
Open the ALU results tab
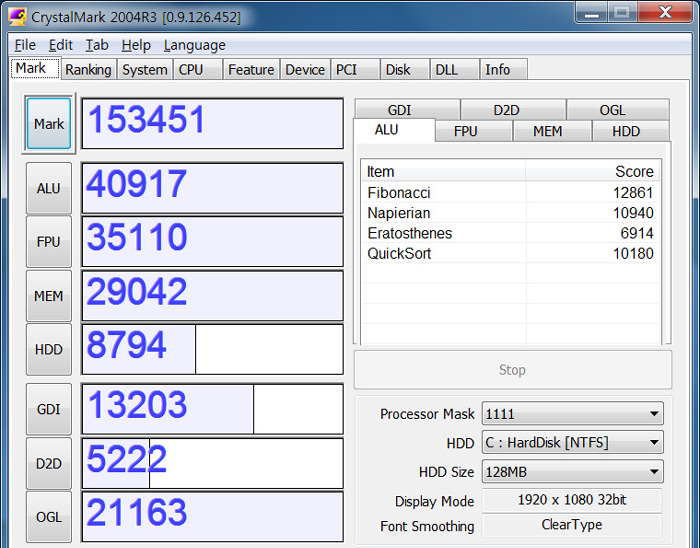pos(394,130)
